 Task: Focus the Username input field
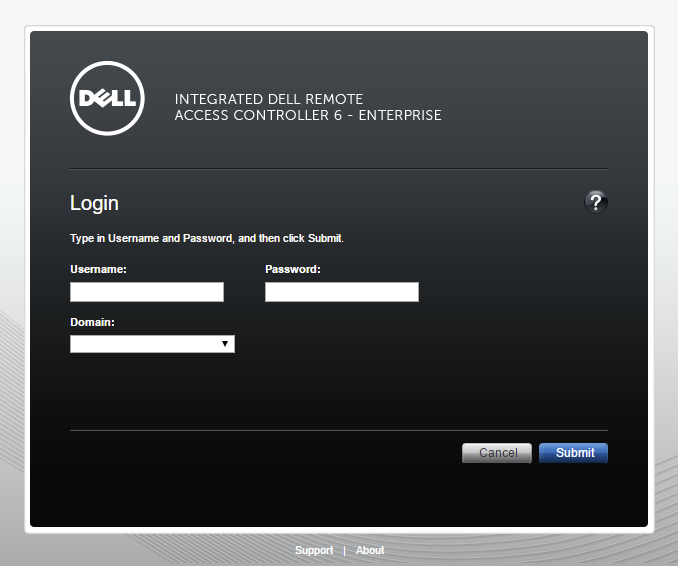click(x=147, y=292)
